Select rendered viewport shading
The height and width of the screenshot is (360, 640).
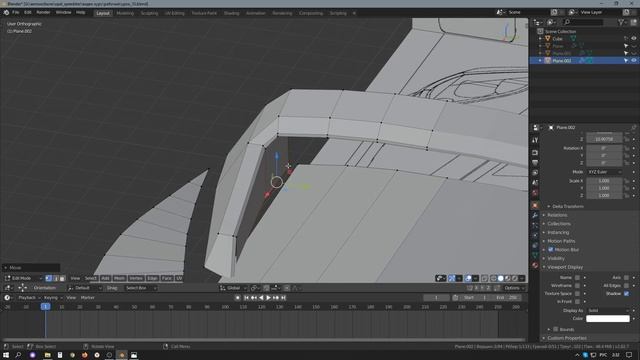click(x=514, y=278)
